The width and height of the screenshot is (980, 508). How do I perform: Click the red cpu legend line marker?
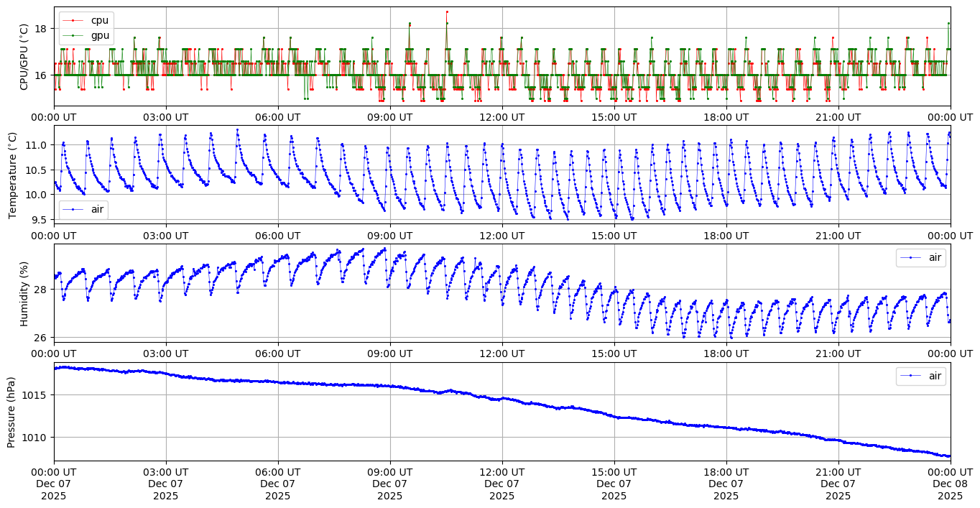[74, 20]
